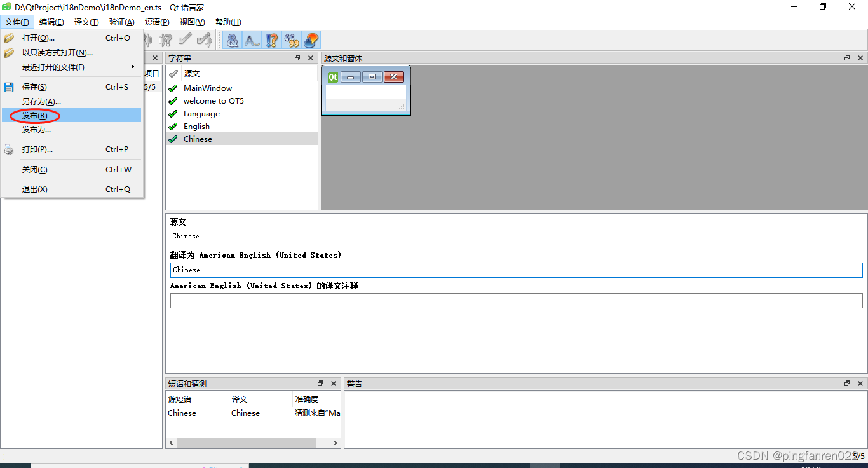Toggle done checkmark for English string
This screenshot has height=468, width=868.
click(173, 127)
